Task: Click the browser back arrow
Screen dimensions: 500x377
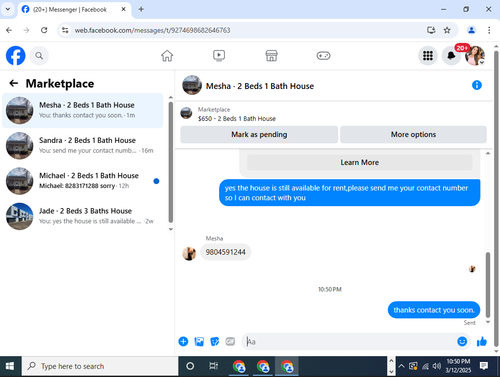Action: 9,30
